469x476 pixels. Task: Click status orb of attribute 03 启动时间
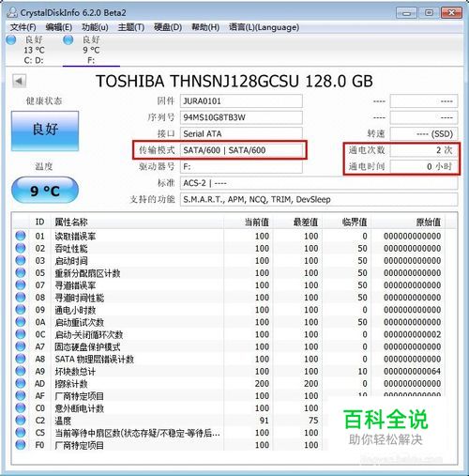[x=21, y=260]
